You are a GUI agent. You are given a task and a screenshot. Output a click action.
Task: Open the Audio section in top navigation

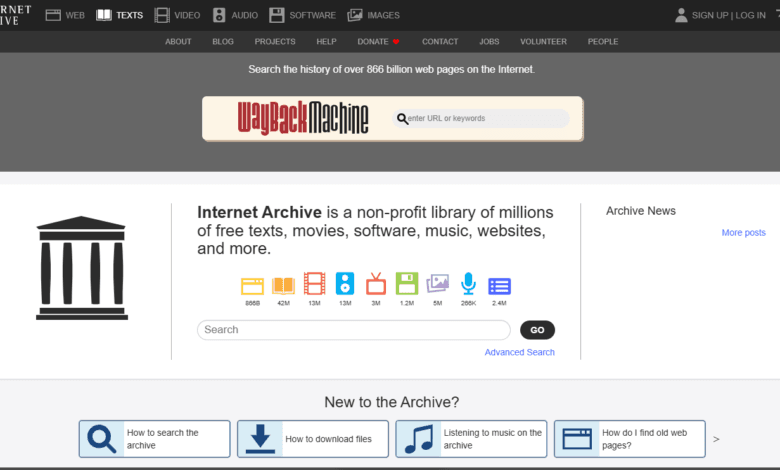[x=235, y=15]
